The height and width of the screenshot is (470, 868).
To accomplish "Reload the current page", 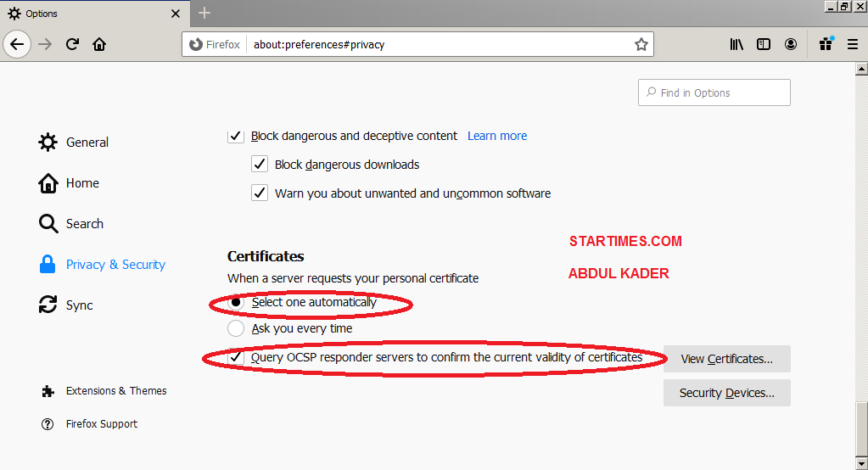I will pos(73,44).
